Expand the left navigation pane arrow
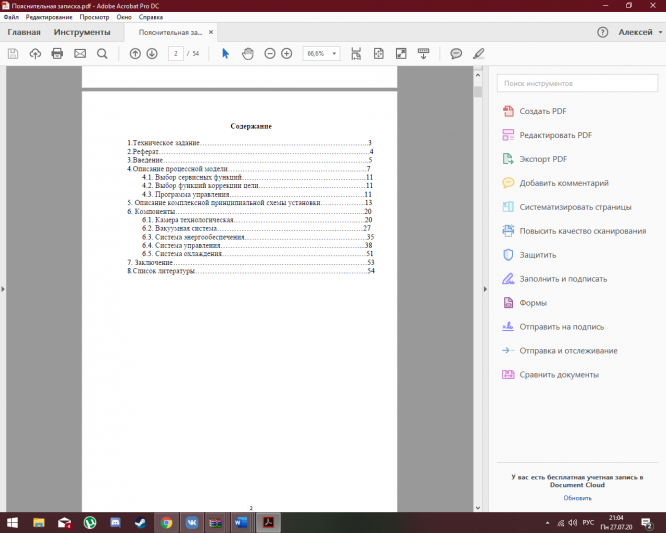 click(x=3, y=289)
